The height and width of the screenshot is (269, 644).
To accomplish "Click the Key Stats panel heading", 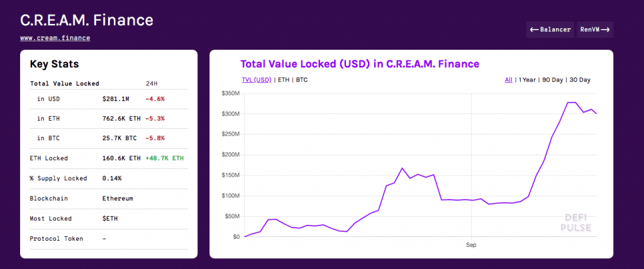I will coord(54,64).
